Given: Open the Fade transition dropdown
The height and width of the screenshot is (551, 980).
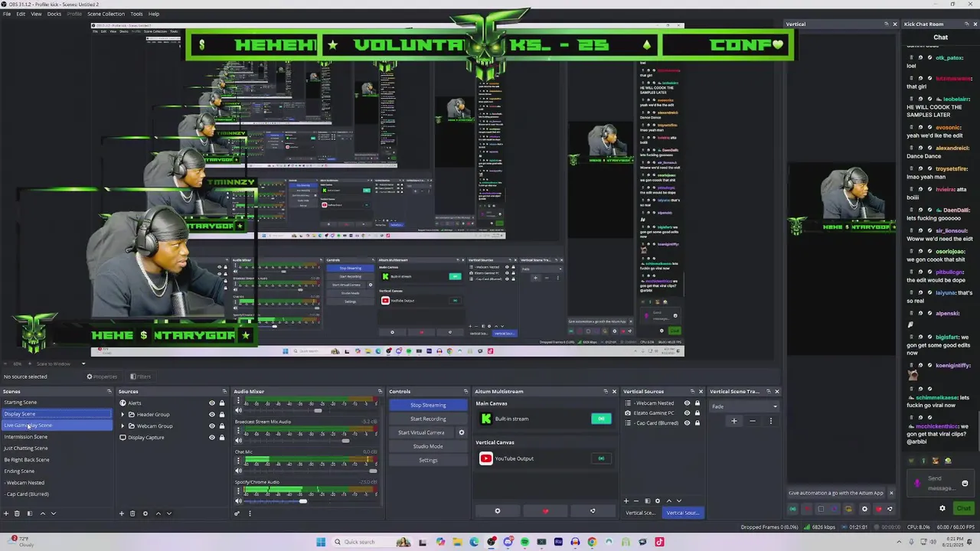Looking at the screenshot, I should click(744, 406).
